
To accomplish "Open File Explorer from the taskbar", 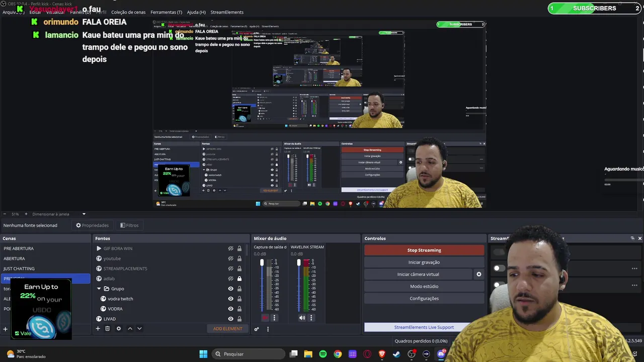I will pyautogui.click(x=308, y=354).
